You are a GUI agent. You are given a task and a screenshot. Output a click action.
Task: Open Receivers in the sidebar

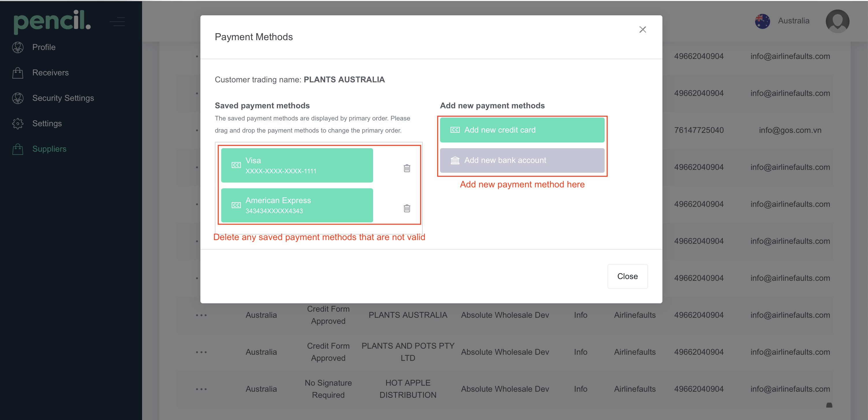[50, 73]
